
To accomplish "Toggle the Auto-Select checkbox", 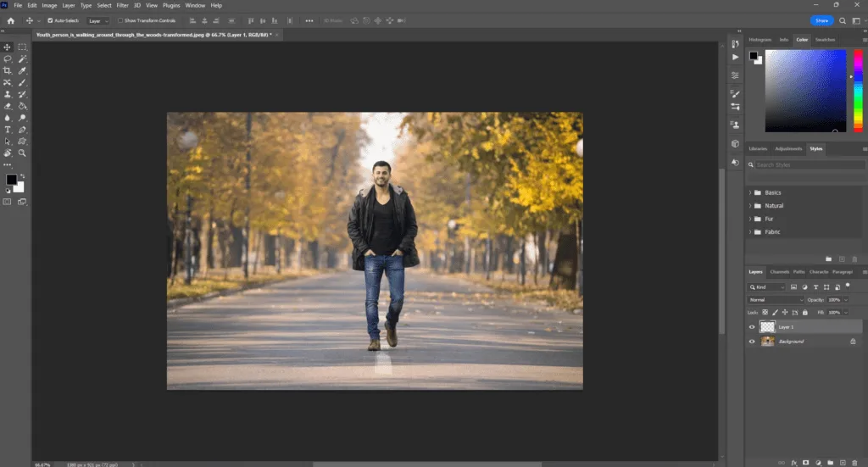I will (x=50, y=20).
